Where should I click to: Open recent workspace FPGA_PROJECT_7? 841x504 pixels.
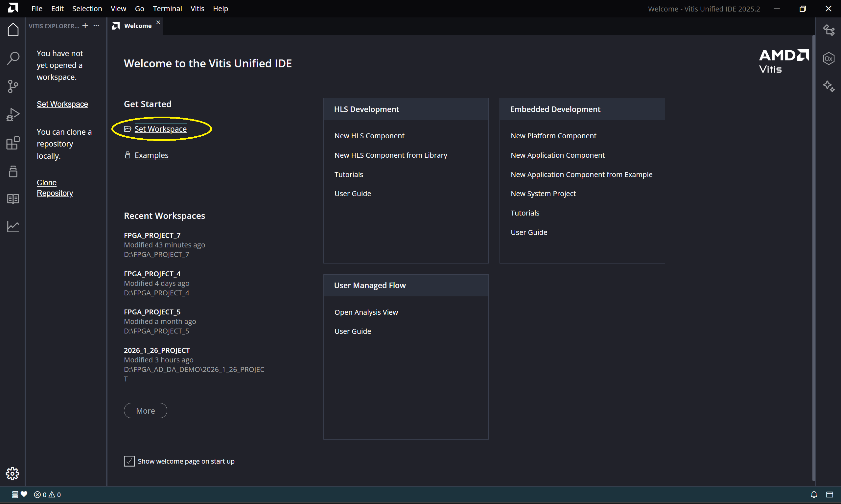click(152, 235)
